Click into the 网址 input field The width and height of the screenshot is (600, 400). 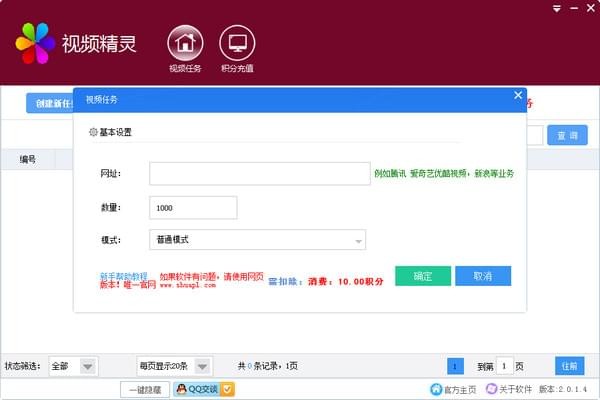[260, 174]
